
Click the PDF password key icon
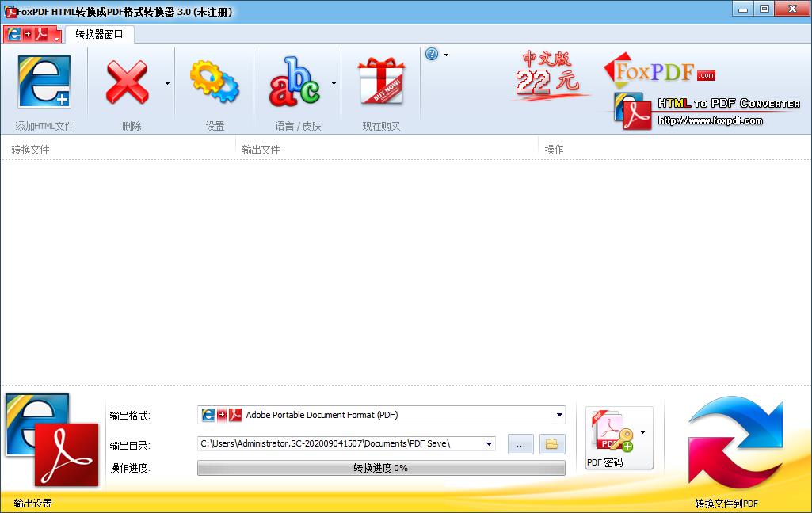click(612, 431)
